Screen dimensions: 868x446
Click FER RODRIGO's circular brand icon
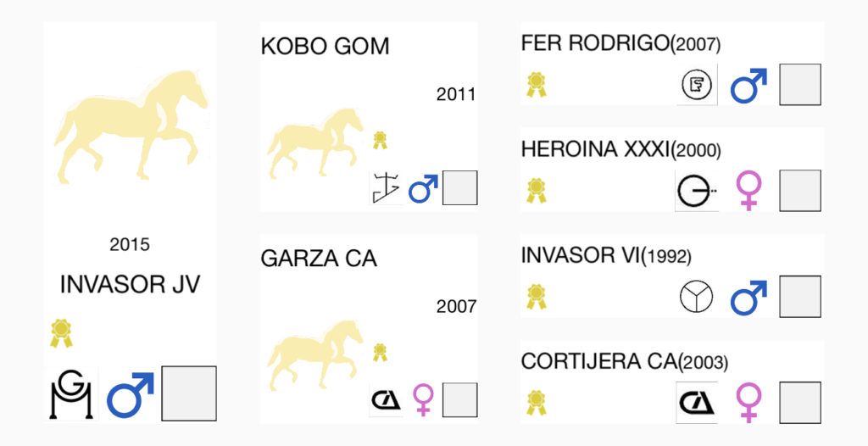(697, 86)
